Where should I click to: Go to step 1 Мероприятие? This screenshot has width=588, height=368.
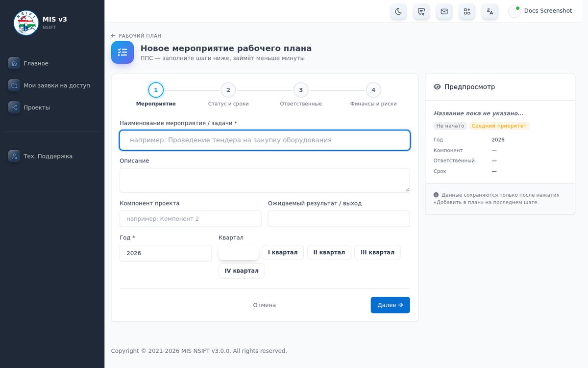(156, 95)
